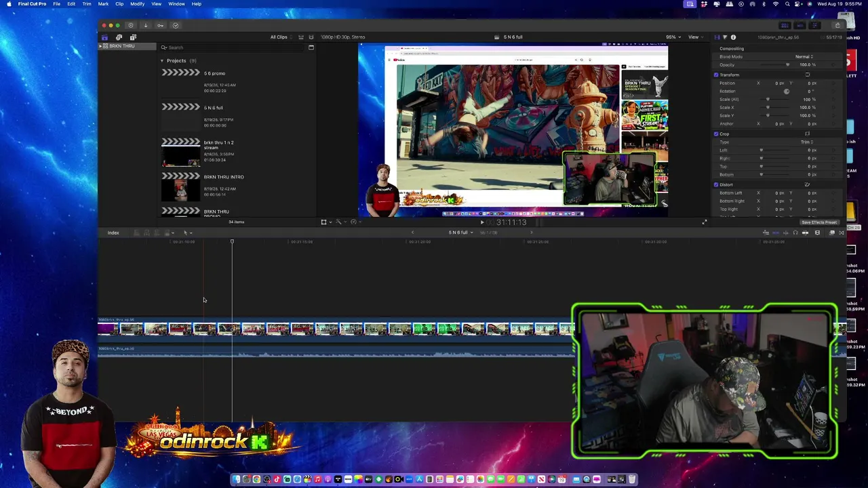Image resolution: width=868 pixels, height=488 pixels.
Task: Toggle the browser search filter icon
Action: pyautogui.click(x=311, y=47)
